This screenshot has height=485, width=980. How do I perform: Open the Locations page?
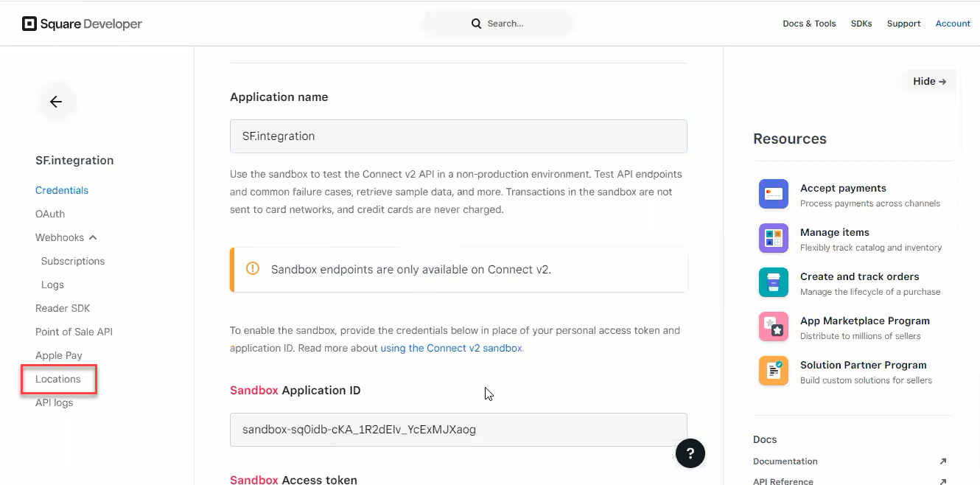point(58,379)
